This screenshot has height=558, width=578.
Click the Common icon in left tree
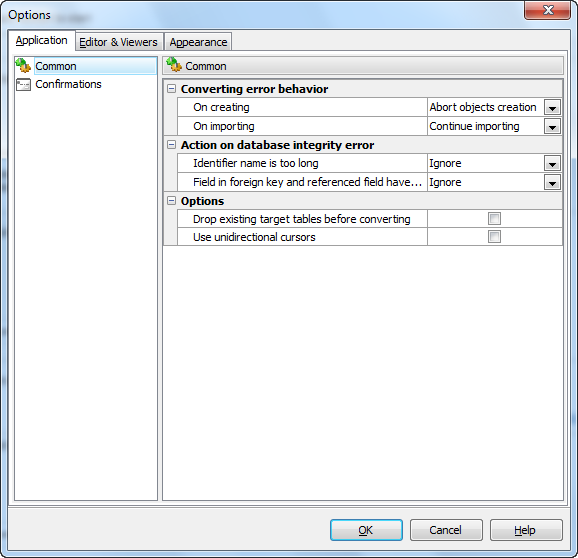pos(23,66)
